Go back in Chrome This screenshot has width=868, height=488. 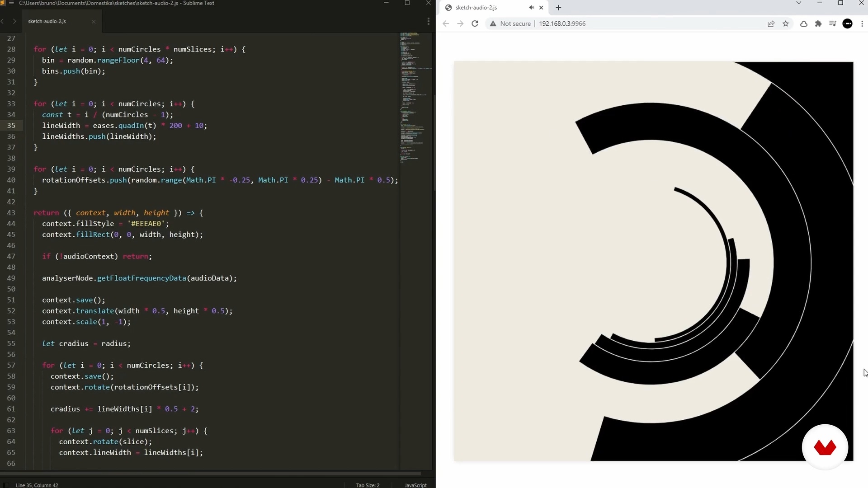(x=446, y=23)
